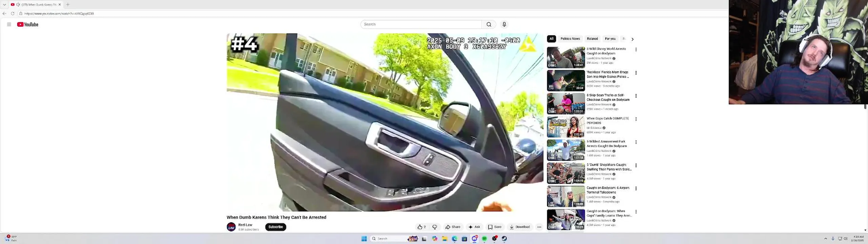
Task: Open '8 Wild Disney World Arrests' thumbnail
Action: 566,57
